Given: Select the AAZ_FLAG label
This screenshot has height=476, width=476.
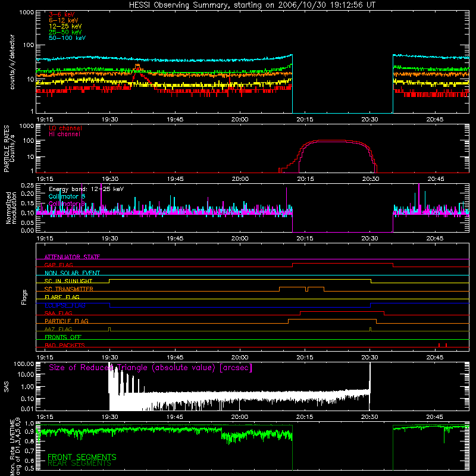Looking at the screenshot, I should (x=58, y=329).
